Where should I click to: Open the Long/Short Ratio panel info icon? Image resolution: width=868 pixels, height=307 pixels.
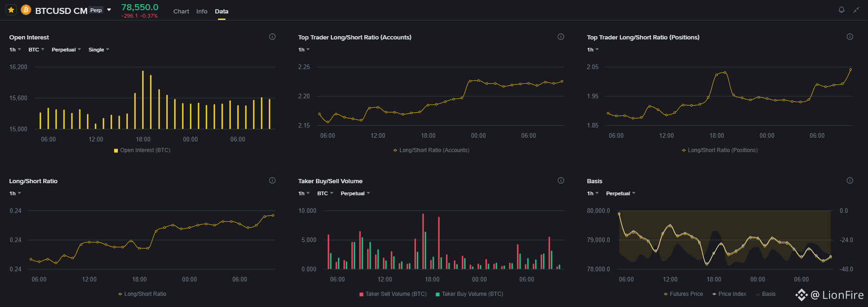[272, 180]
